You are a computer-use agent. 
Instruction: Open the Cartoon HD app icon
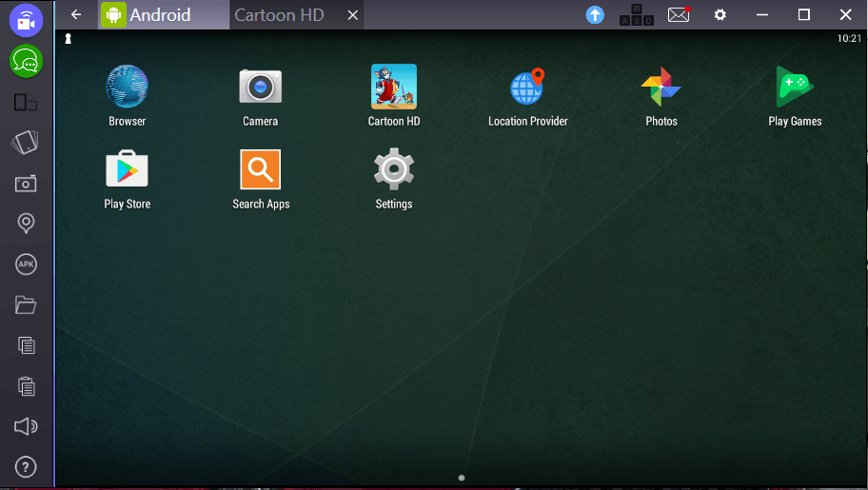tap(393, 88)
